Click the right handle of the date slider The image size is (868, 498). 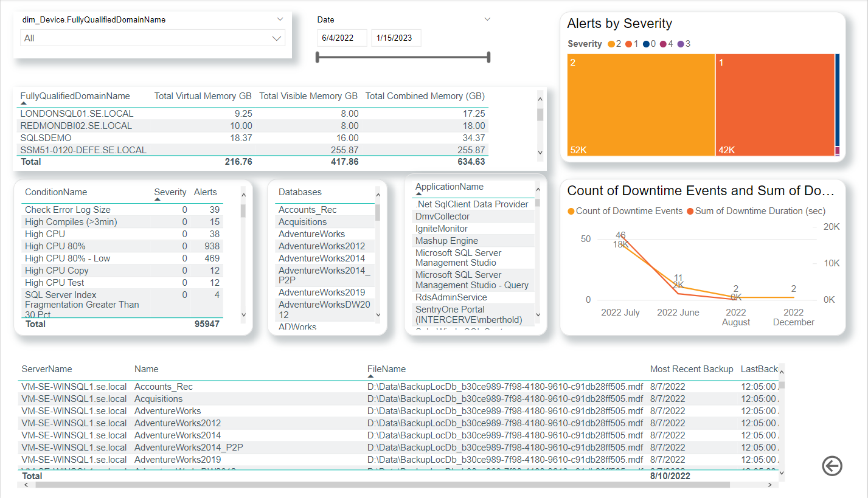(489, 57)
